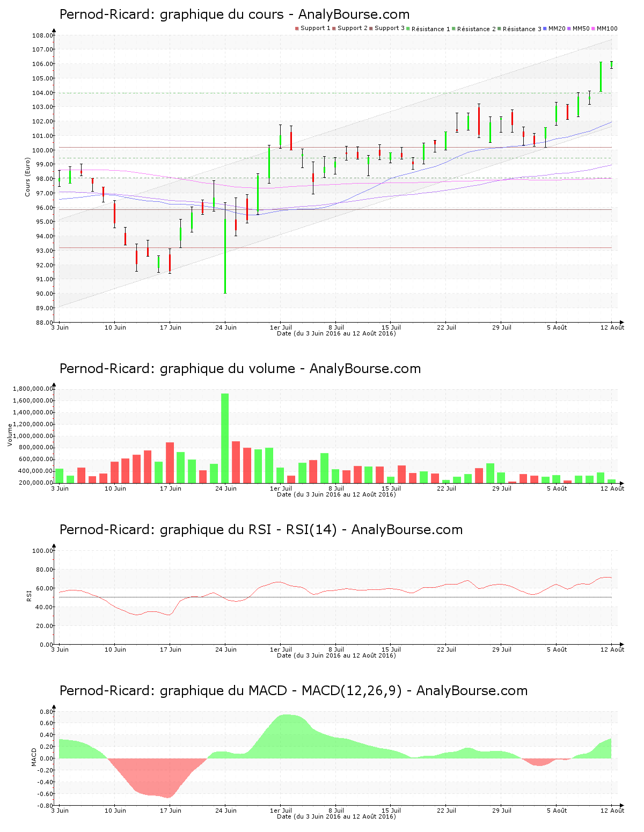The width and height of the screenshot is (644, 832).
Task: Click date range caption under MACD chart
Action: pos(336,816)
